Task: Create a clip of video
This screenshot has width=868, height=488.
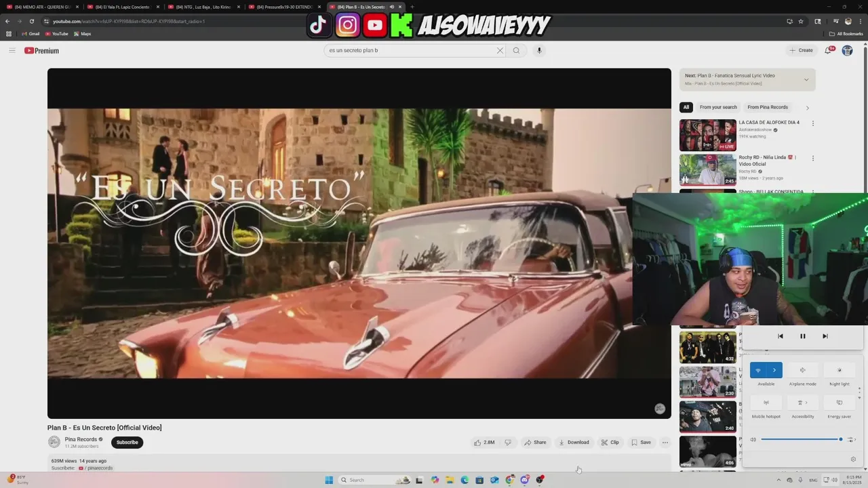Action: coord(610,443)
